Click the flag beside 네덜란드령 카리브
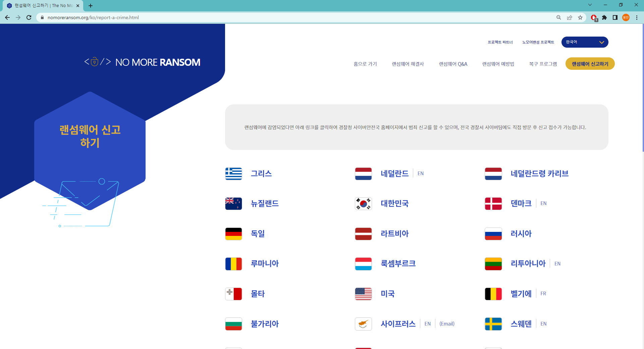644x349 pixels. (493, 173)
